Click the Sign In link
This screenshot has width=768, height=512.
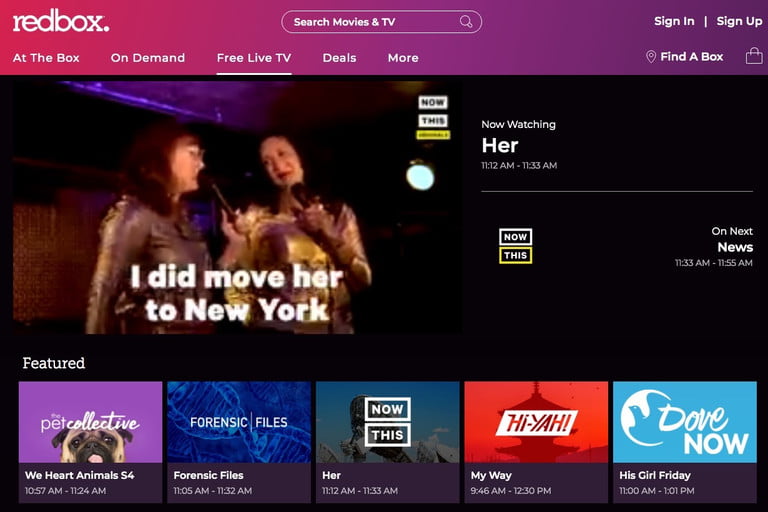click(x=674, y=21)
